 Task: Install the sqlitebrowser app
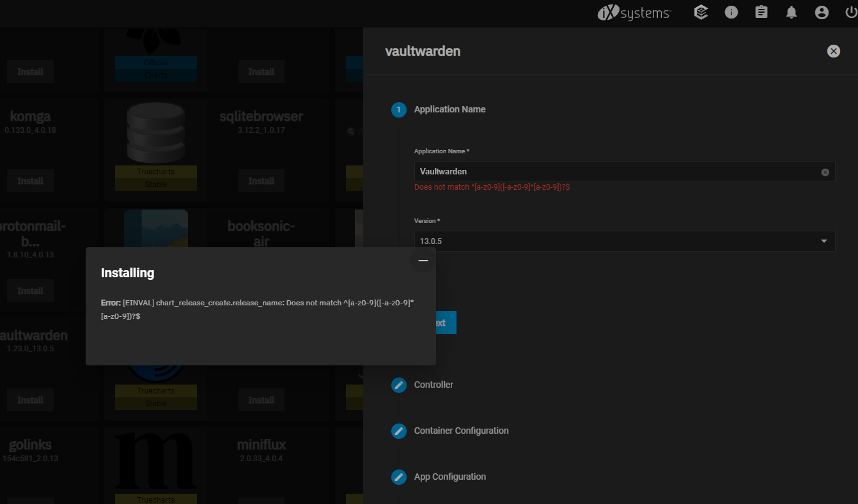(261, 181)
